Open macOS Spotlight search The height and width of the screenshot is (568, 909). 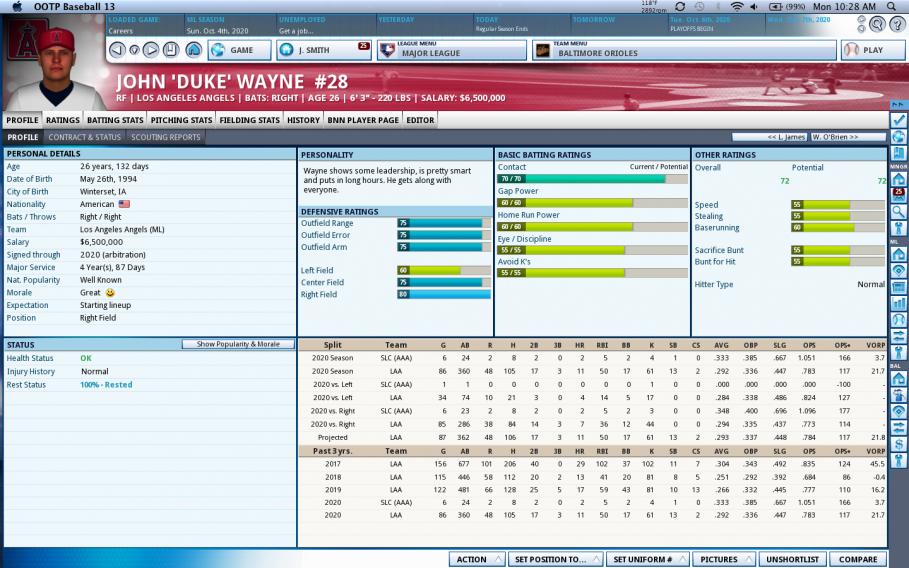[x=891, y=6]
